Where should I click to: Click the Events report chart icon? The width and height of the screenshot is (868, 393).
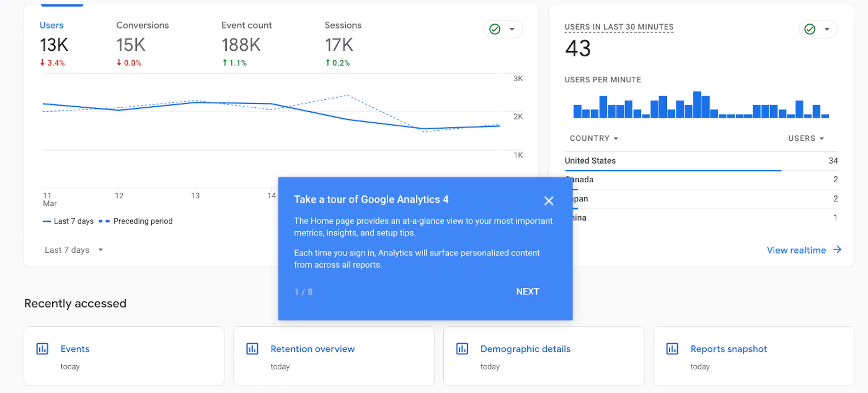pos(42,348)
